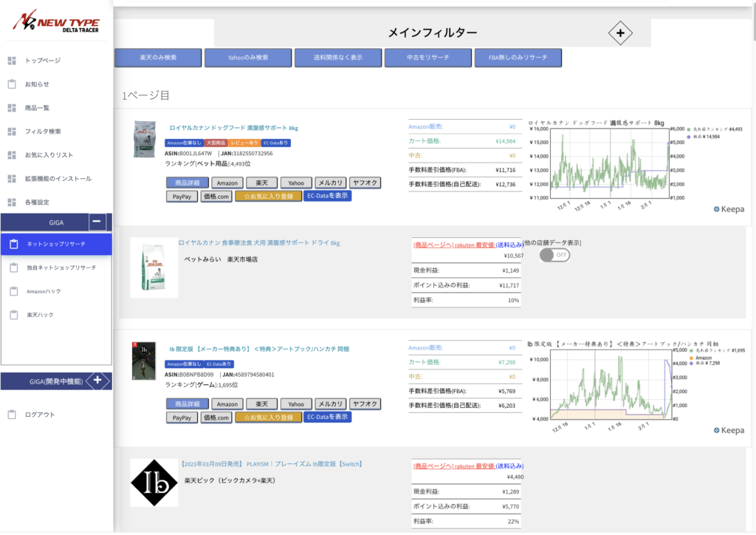Click ログアウト to log out
This screenshot has height=535, width=756.
pos(40,415)
